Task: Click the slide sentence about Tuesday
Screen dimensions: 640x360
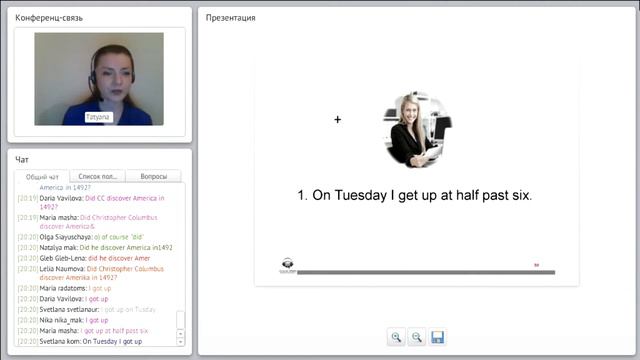Action: [415, 195]
